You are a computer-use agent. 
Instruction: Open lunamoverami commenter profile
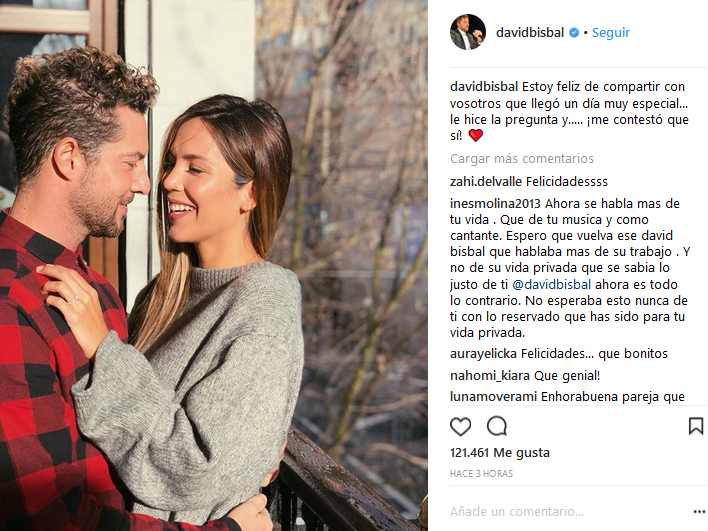coord(494,397)
